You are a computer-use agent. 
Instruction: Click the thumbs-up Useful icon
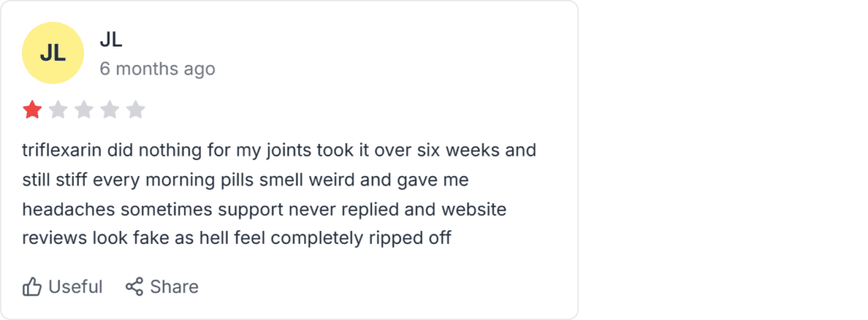pyautogui.click(x=32, y=287)
